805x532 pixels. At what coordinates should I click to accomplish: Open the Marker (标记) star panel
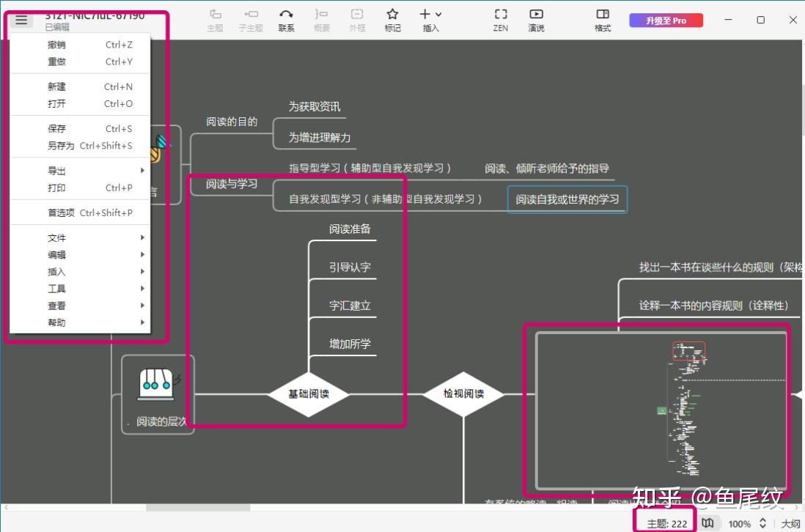392,20
